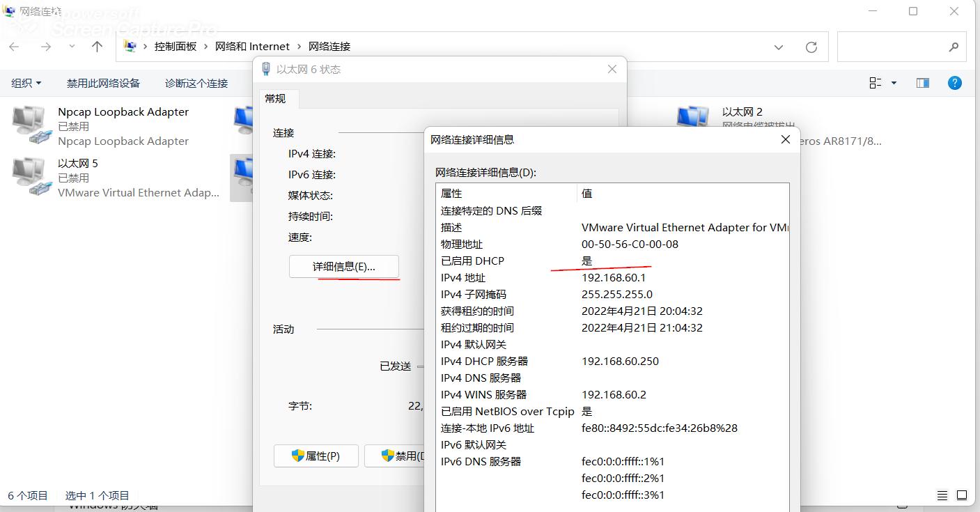980x512 pixels.
Task: Select the 常规 tab
Action: tap(277, 99)
